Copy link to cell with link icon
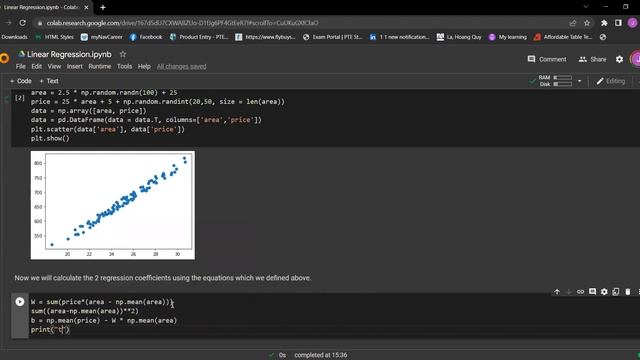The width and height of the screenshot is (640, 360). (x=580, y=292)
